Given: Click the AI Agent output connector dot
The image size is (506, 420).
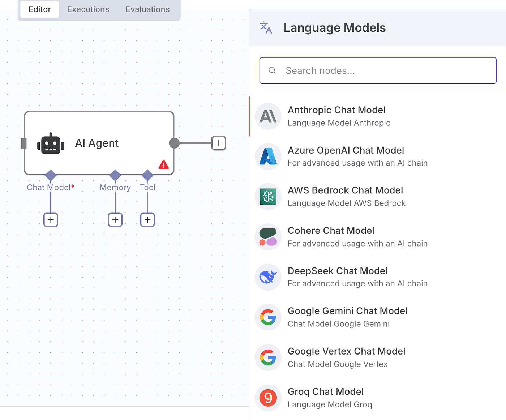Looking at the screenshot, I should tap(174, 143).
